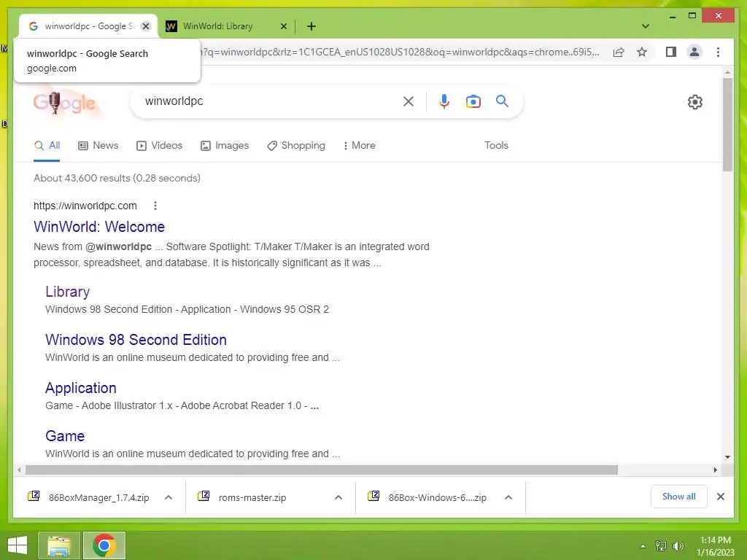The height and width of the screenshot is (560, 747).
Task: Open File Explorer from the taskbar
Action: 58,545
